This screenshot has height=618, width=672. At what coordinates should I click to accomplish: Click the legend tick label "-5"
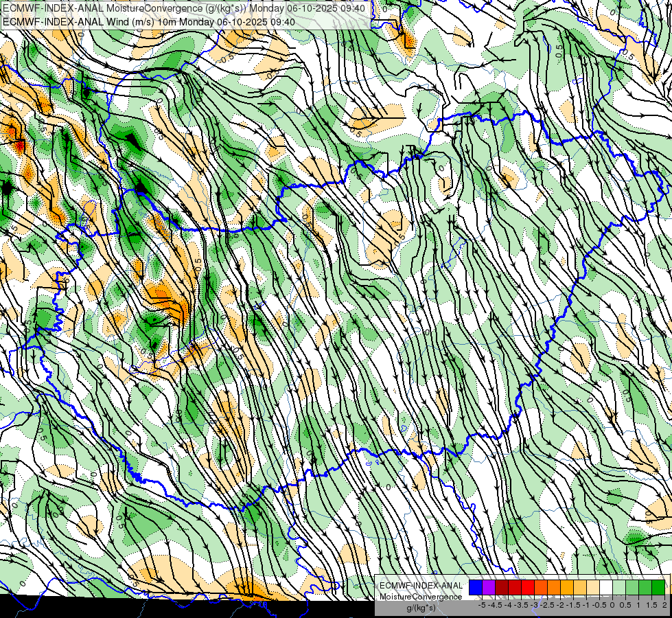pos(482,605)
